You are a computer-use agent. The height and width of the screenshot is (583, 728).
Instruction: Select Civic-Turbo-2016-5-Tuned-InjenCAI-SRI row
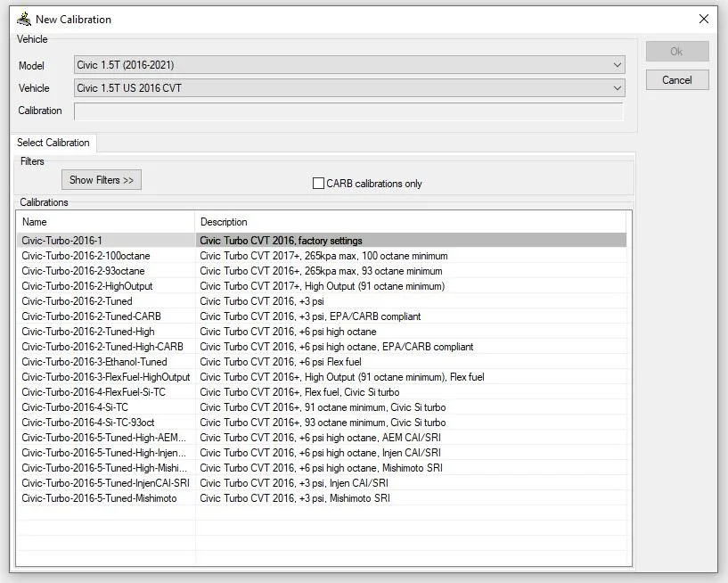pos(322,483)
